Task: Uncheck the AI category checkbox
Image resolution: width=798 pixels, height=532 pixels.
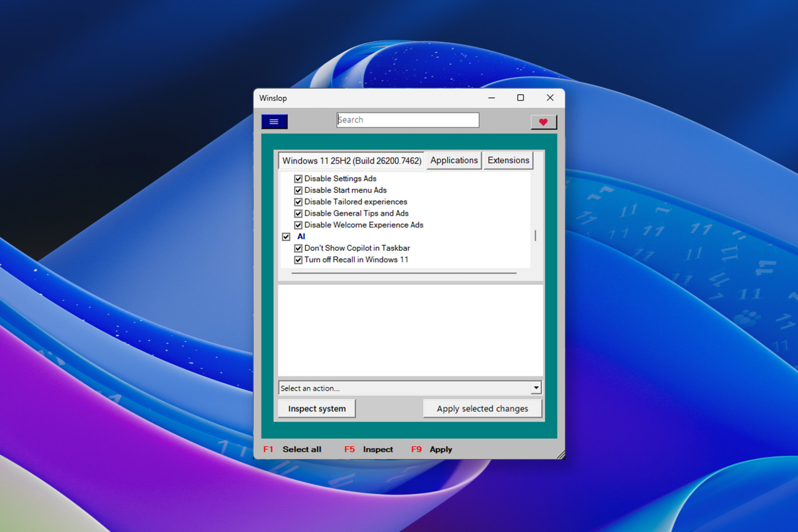Action: (x=287, y=237)
